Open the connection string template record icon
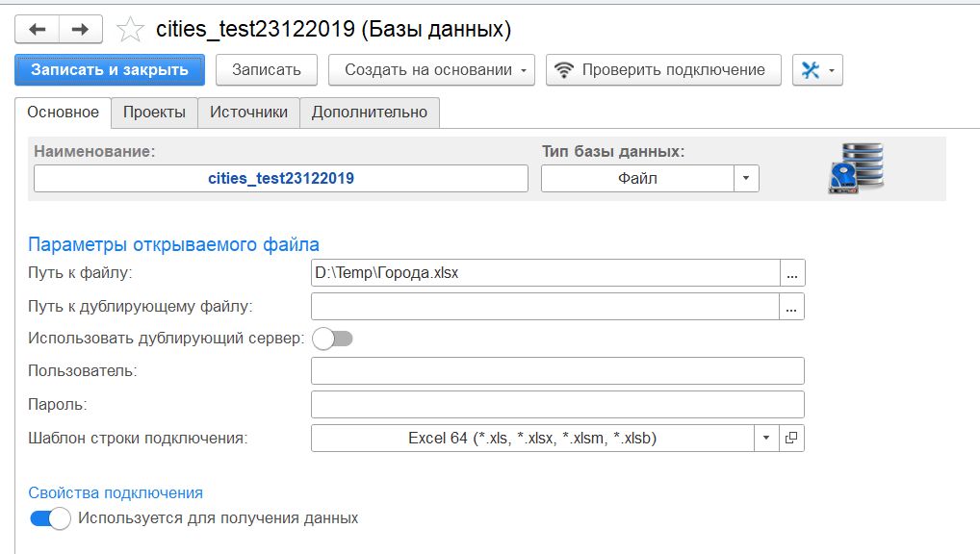Screen dimensions: 980x554 [x=791, y=438]
